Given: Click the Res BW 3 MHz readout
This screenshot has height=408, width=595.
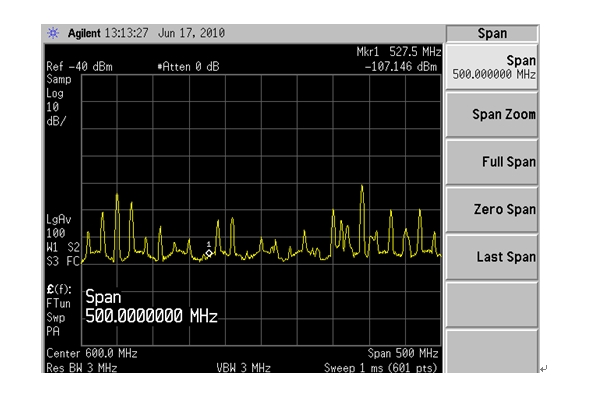Looking at the screenshot, I should tap(82, 368).
